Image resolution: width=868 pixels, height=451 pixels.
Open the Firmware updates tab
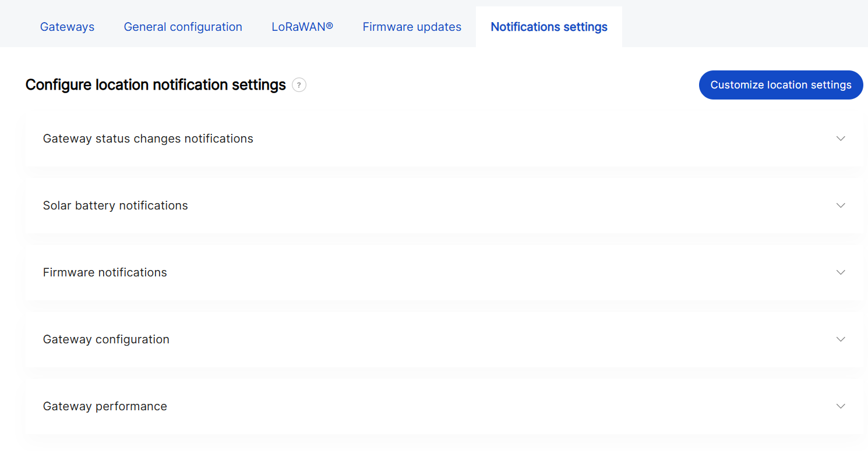412,27
